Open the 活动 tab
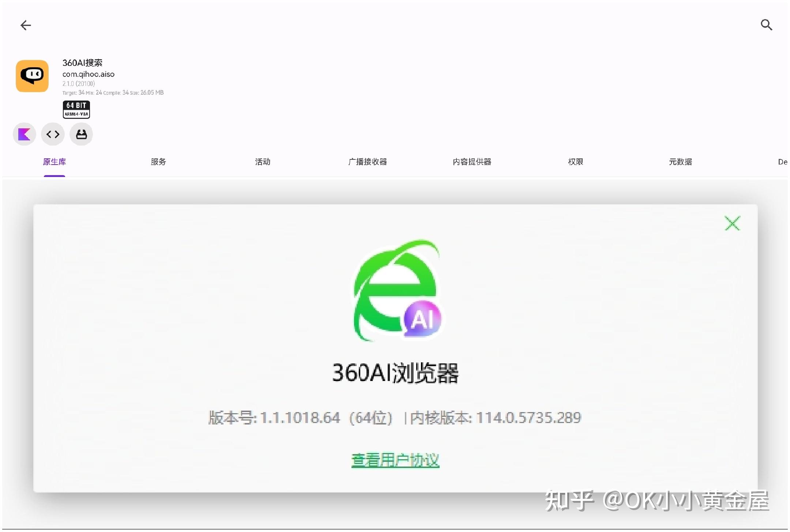Viewport: 790px width, 532px height. (x=262, y=162)
